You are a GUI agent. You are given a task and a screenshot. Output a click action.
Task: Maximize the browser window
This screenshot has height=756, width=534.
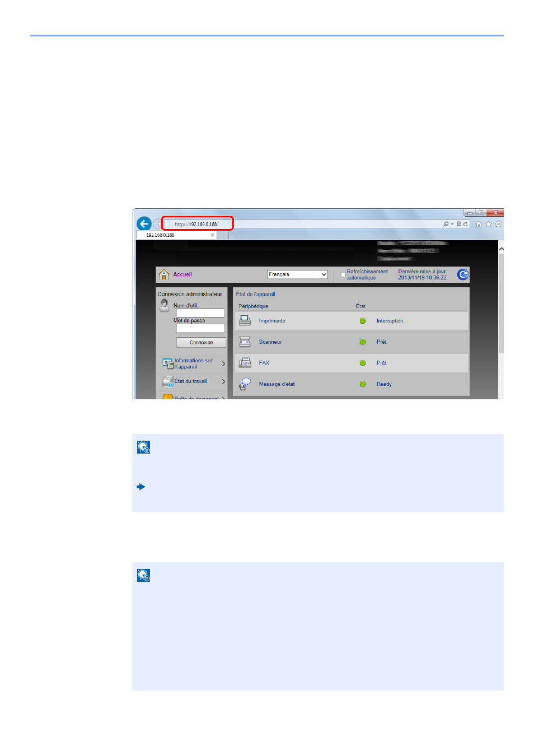(481, 213)
